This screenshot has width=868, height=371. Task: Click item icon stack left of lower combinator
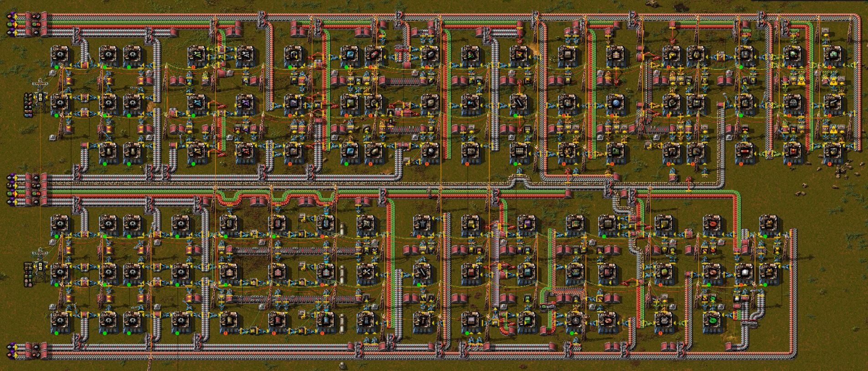(29, 274)
